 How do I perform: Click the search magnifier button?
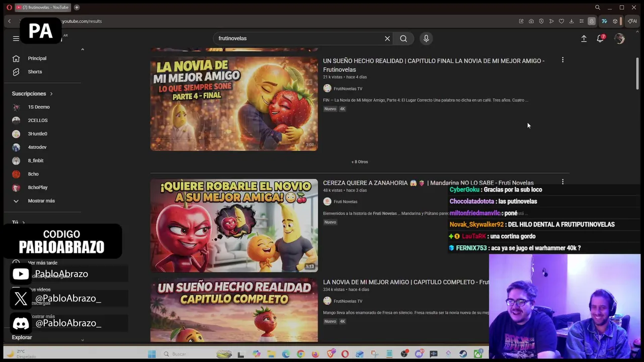point(404,38)
